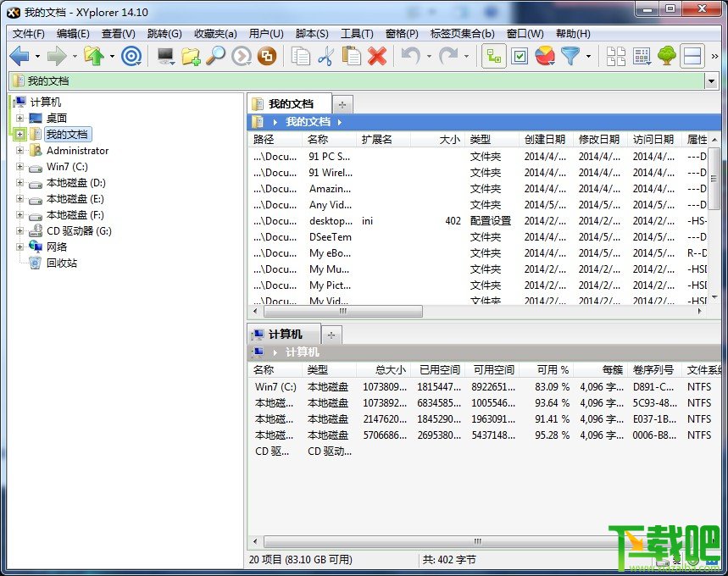Open the 编辑(E) menu
Image resolution: width=728 pixels, height=576 pixels.
click(73, 34)
